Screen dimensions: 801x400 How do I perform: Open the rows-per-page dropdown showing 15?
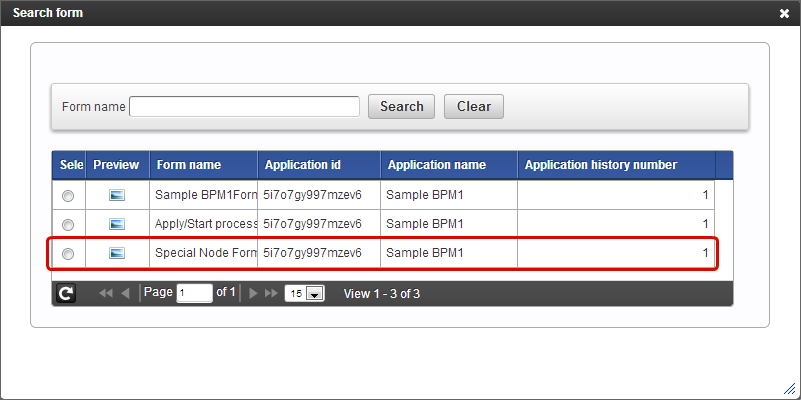(304, 294)
